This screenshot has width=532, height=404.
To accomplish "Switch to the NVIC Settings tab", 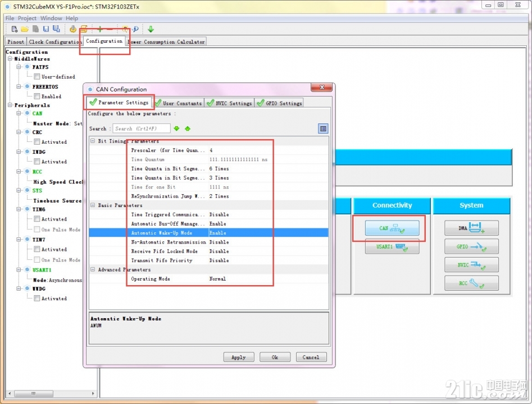I will coord(230,103).
